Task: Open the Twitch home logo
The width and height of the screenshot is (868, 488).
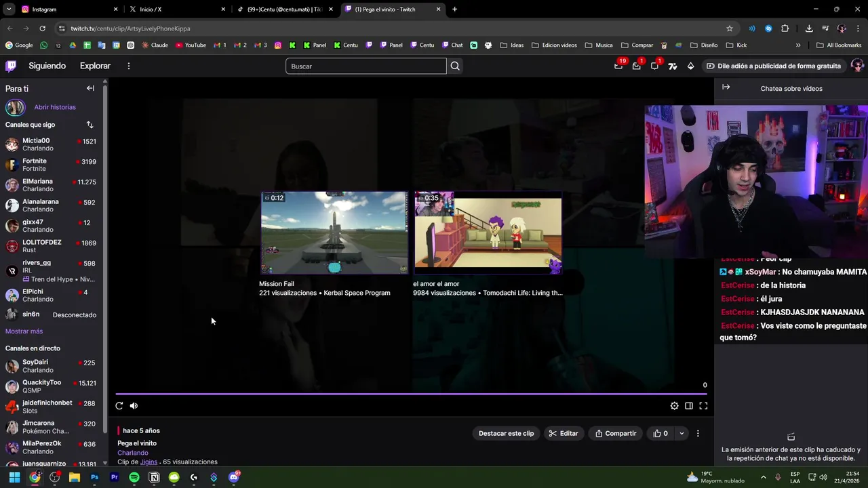Action: tap(11, 66)
